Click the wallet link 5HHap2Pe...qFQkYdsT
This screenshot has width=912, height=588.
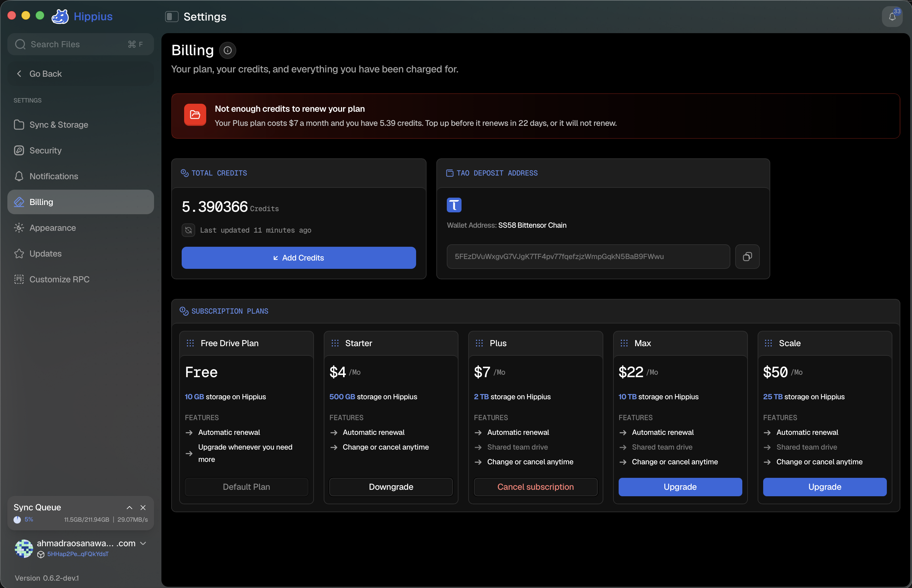pos(78,554)
